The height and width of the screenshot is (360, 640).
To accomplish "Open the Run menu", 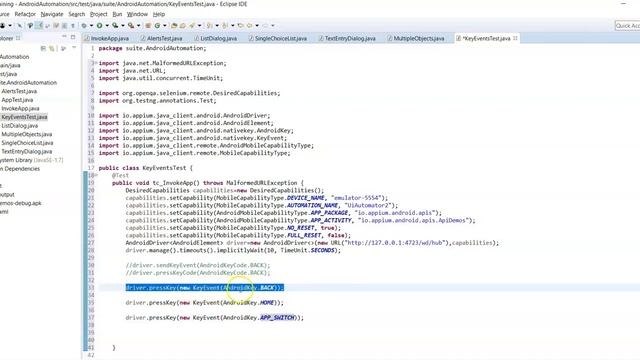I will [x=117, y=14].
